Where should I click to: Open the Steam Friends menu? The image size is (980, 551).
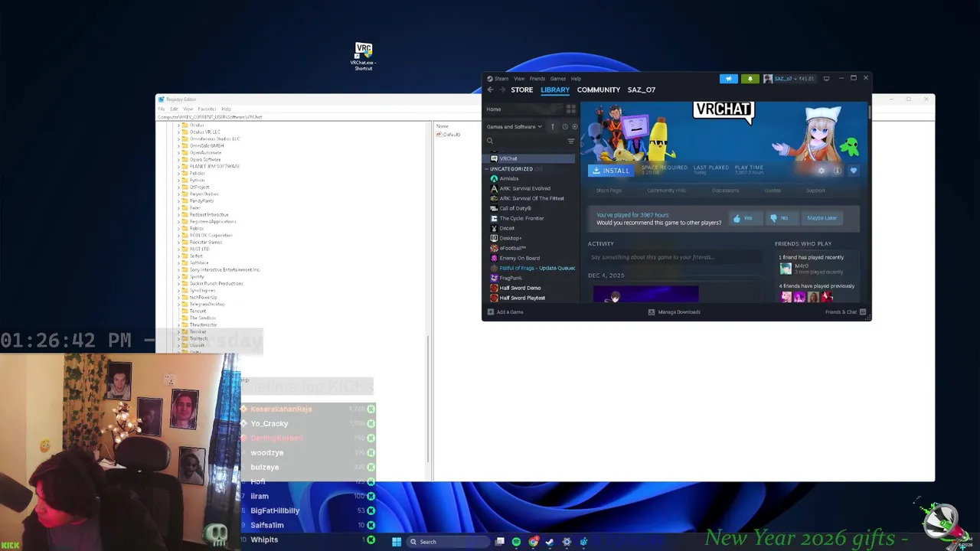click(x=537, y=78)
